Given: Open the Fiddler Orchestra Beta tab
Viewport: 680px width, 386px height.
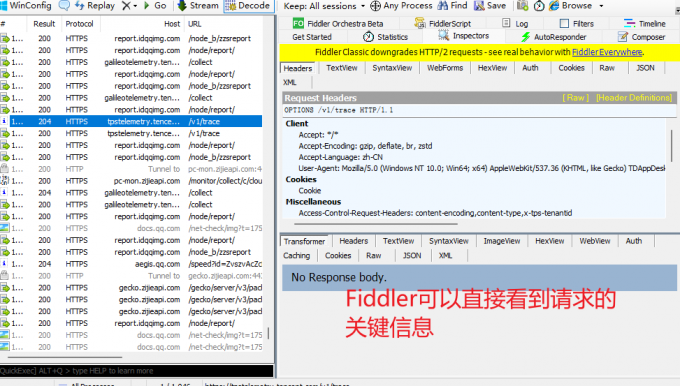Looking at the screenshot, I should 338,23.
